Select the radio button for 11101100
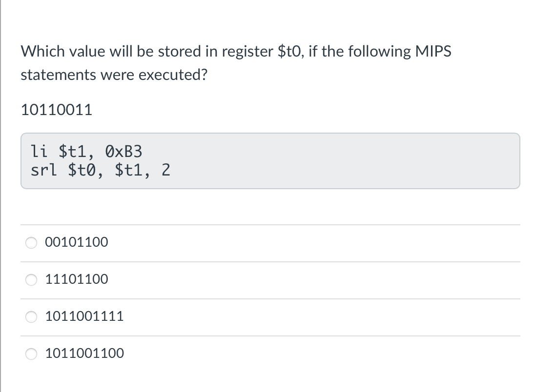535x392 pixels. 31,279
